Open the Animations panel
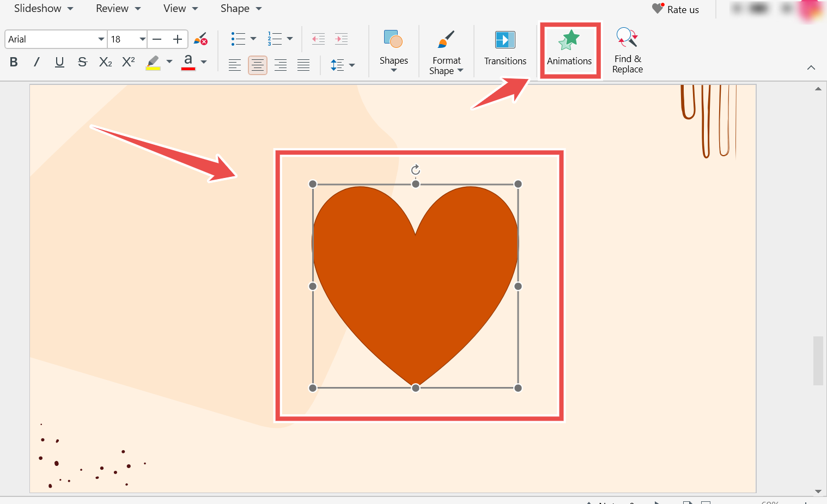 click(x=569, y=50)
